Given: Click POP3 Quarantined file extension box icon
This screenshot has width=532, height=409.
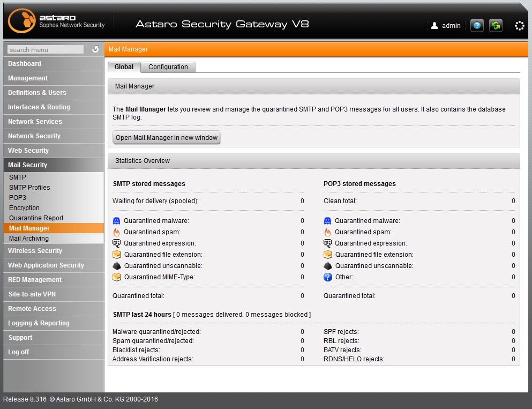Looking at the screenshot, I should pos(328,255).
